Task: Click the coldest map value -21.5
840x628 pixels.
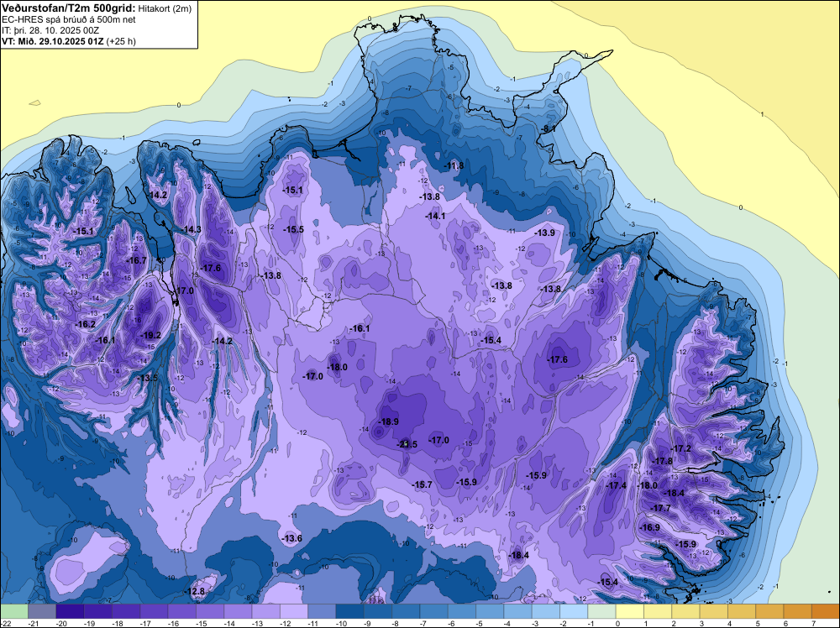Action: pos(407,444)
